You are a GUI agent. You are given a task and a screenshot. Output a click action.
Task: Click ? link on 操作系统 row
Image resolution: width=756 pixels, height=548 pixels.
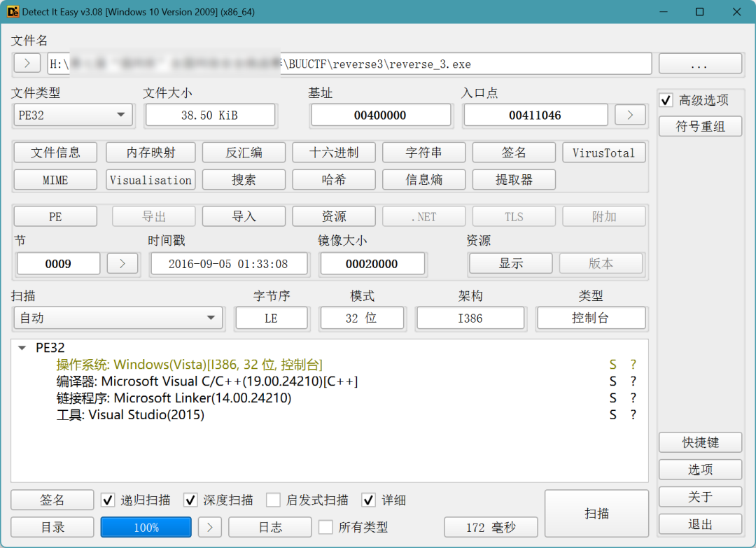(633, 365)
